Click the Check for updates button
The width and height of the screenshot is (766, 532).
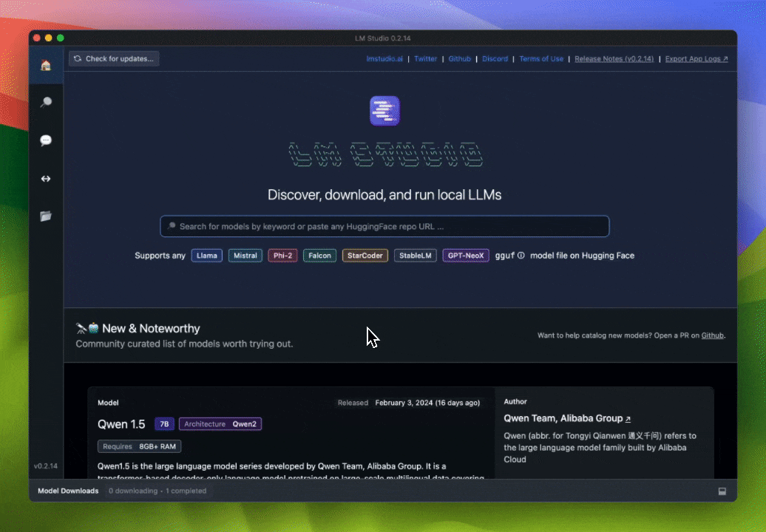point(114,59)
